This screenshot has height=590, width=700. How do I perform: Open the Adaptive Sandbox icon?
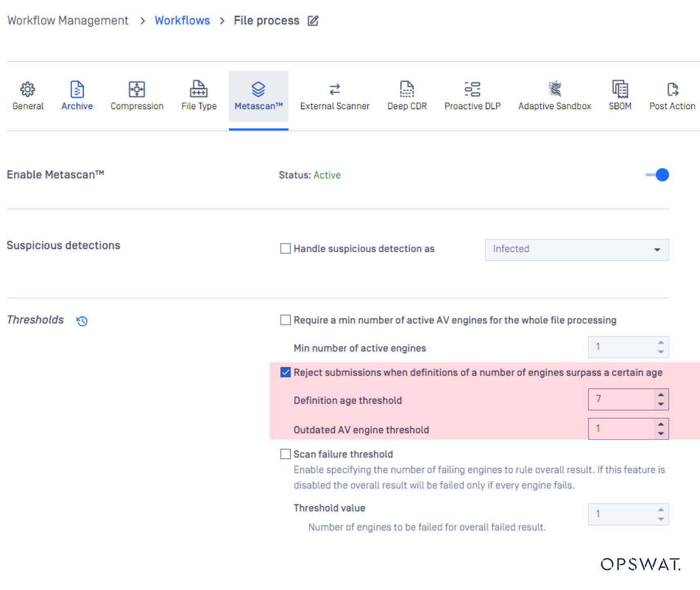[554, 89]
